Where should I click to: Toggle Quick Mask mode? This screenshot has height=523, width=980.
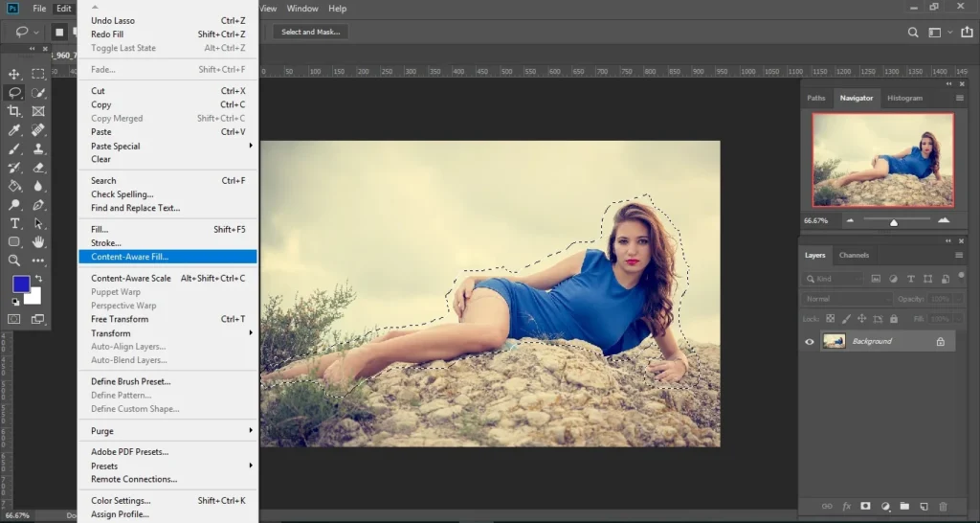[x=13, y=319]
